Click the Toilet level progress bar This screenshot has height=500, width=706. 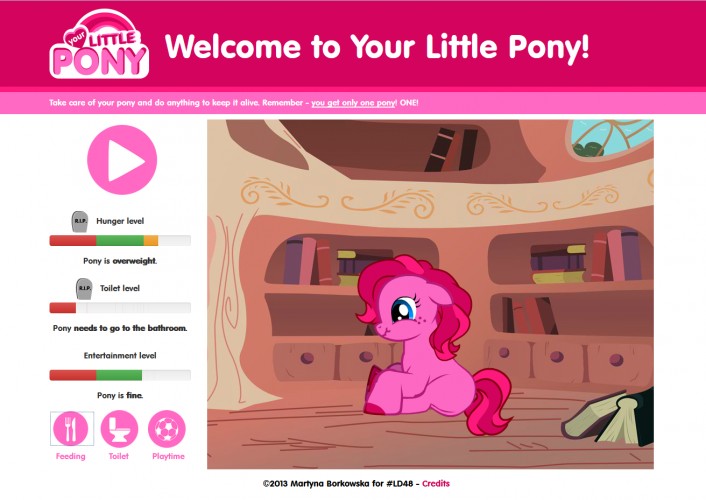click(120, 308)
